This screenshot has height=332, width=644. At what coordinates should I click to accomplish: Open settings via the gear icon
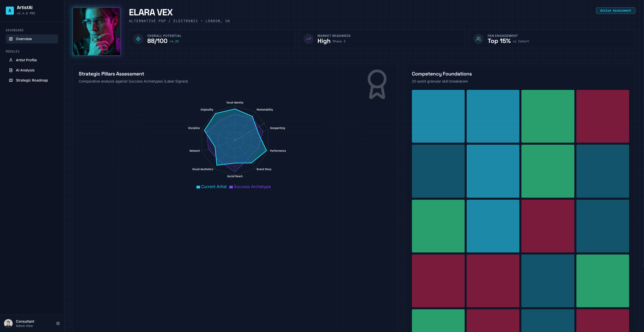(x=58, y=323)
